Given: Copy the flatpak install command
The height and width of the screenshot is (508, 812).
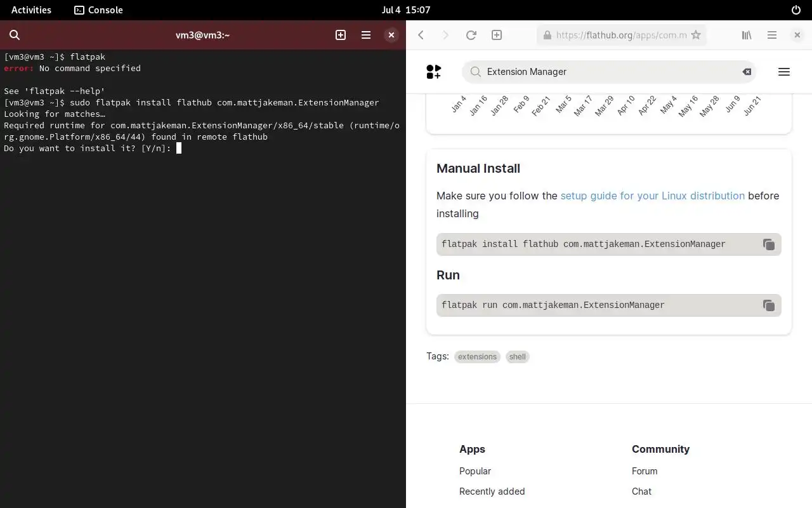Looking at the screenshot, I should [769, 244].
